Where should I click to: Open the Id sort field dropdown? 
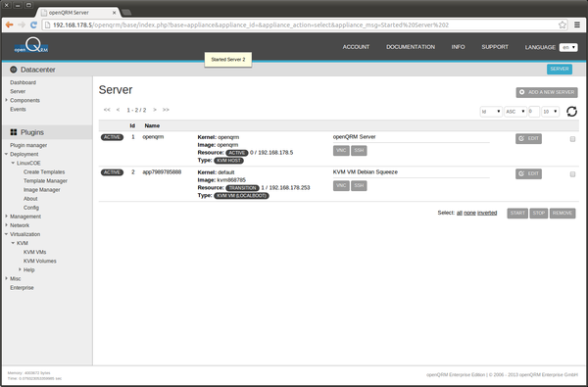[x=491, y=112]
